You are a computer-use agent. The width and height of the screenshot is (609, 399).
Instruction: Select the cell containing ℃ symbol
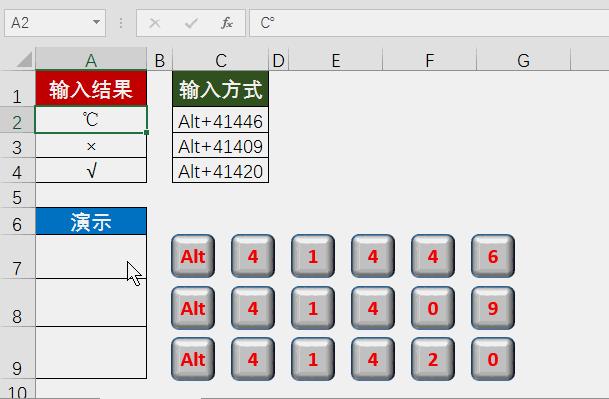click(x=91, y=120)
